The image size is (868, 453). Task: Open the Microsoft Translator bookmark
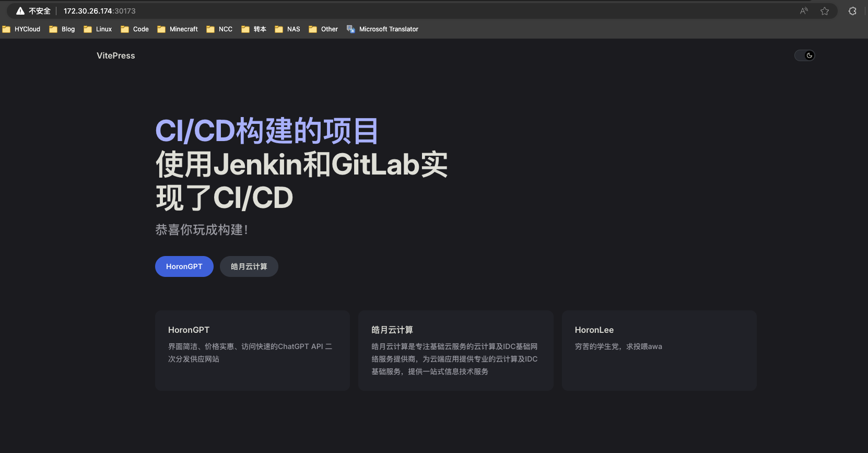(382, 29)
